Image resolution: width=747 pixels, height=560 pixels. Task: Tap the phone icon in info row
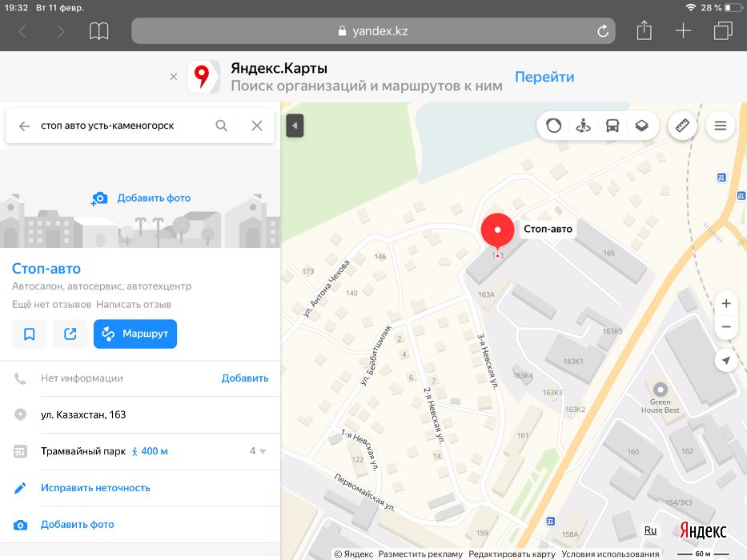coord(20,378)
